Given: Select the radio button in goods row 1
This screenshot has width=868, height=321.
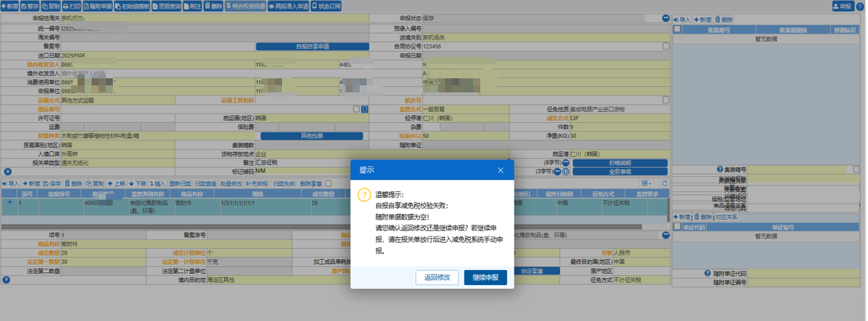Looking at the screenshot, I should pyautogui.click(x=9, y=203).
